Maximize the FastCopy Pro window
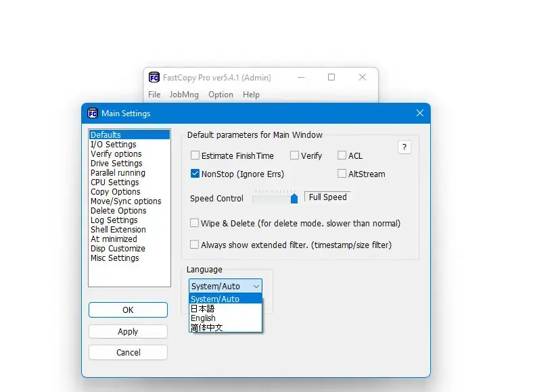 (331, 77)
